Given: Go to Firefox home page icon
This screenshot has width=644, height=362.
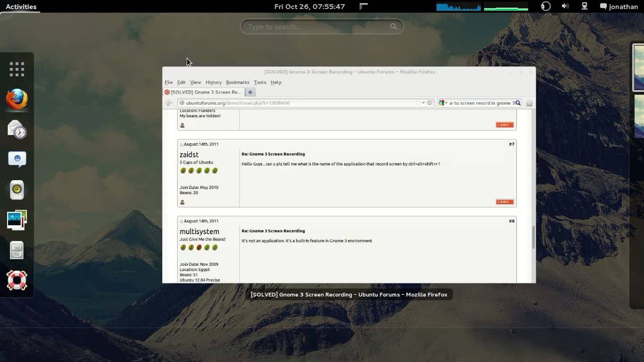Looking at the screenshot, I should pos(529,103).
